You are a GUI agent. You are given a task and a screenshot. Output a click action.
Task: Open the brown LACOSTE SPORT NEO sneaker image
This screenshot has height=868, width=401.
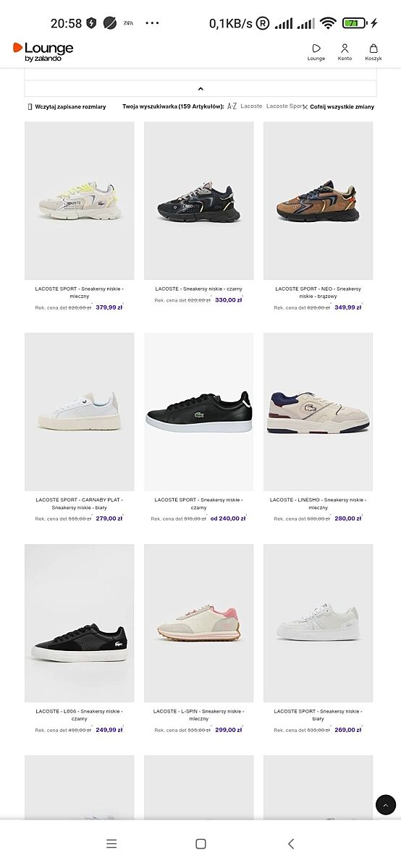[x=318, y=200]
